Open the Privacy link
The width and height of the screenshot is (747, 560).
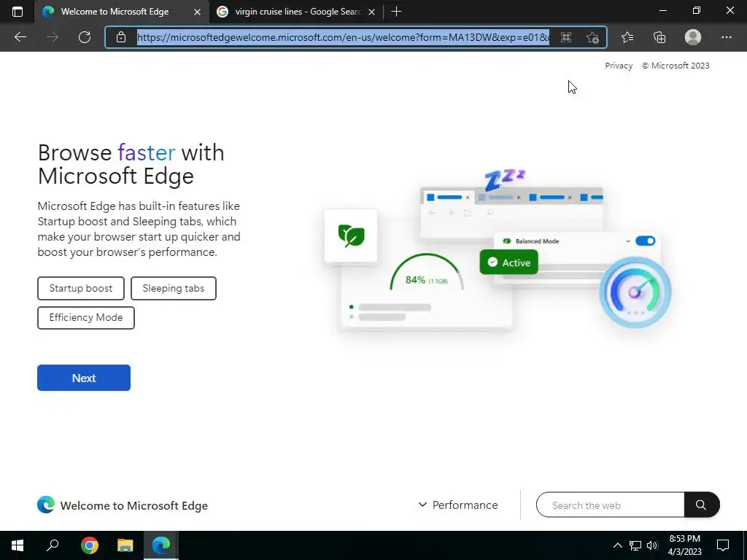[619, 66]
